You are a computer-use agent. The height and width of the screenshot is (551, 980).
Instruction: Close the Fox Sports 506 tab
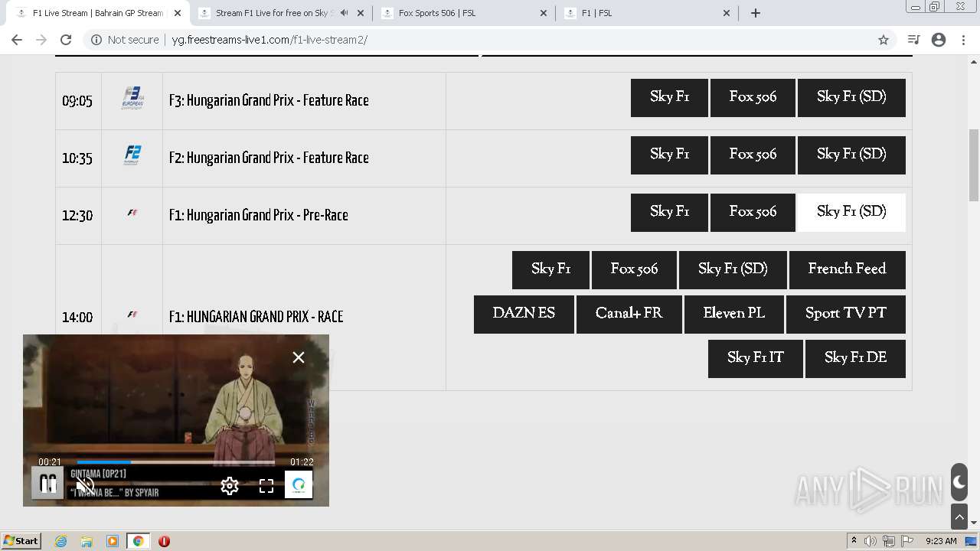coord(544,13)
